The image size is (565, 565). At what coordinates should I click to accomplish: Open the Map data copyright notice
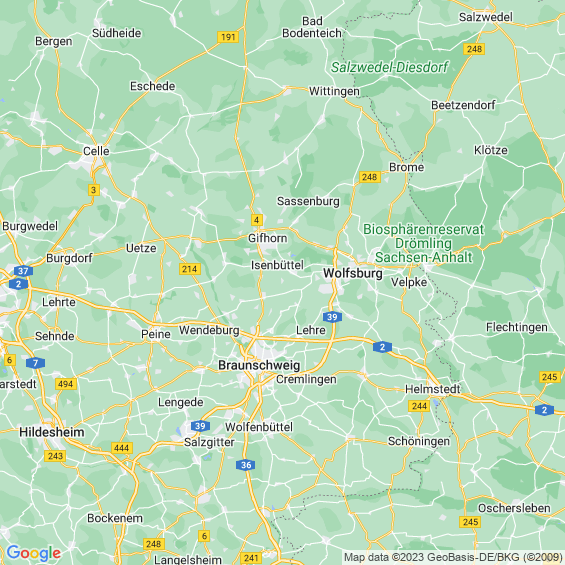[453, 557]
